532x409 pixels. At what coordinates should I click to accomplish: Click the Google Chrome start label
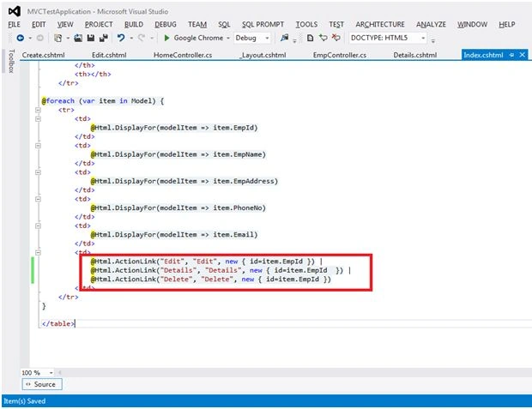(x=198, y=38)
